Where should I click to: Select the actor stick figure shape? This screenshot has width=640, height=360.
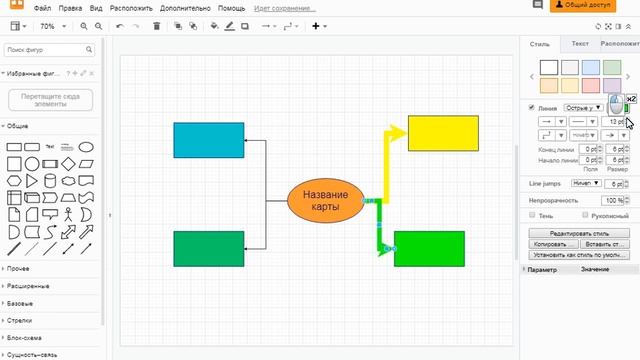coord(68,215)
